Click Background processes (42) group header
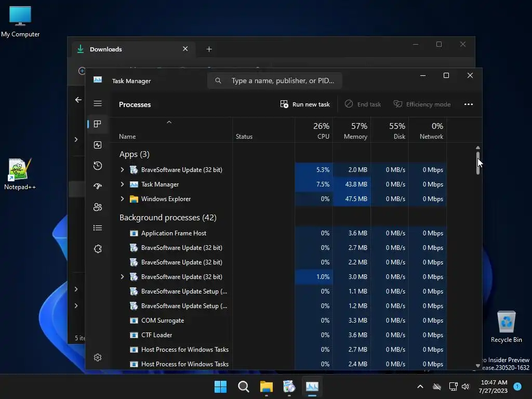532x399 pixels. click(x=168, y=218)
